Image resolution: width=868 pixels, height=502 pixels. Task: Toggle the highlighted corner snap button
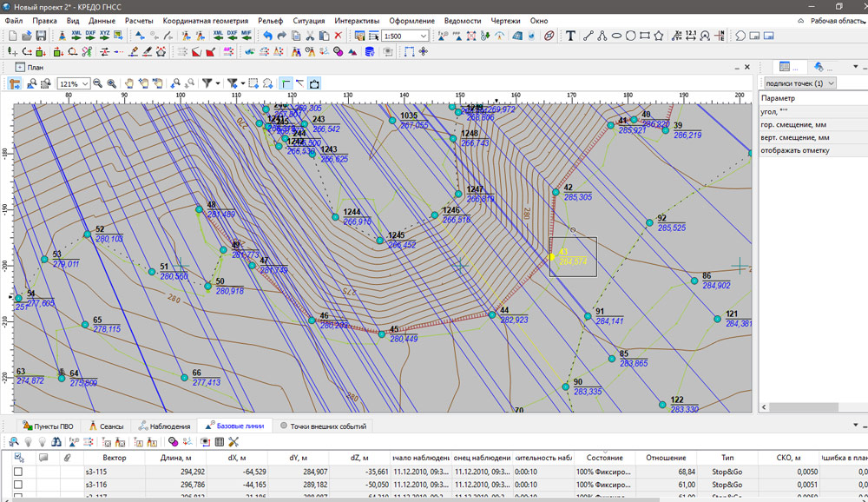pyautogui.click(x=286, y=83)
